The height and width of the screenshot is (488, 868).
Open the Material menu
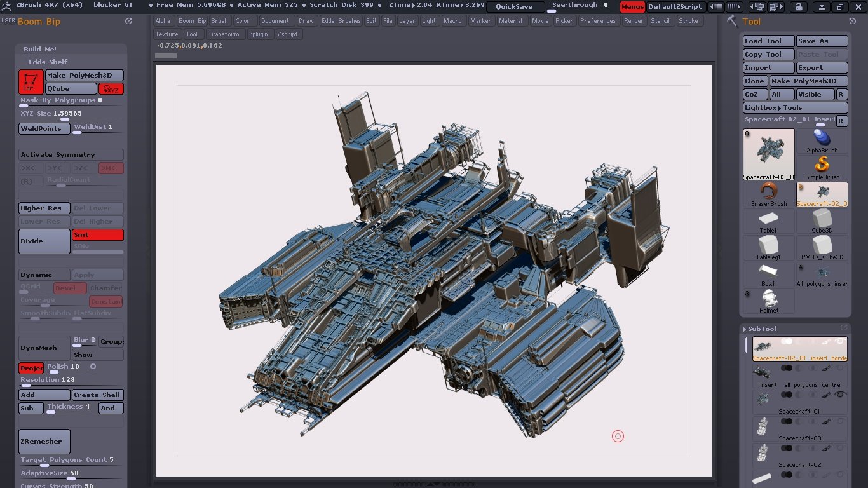pyautogui.click(x=510, y=20)
